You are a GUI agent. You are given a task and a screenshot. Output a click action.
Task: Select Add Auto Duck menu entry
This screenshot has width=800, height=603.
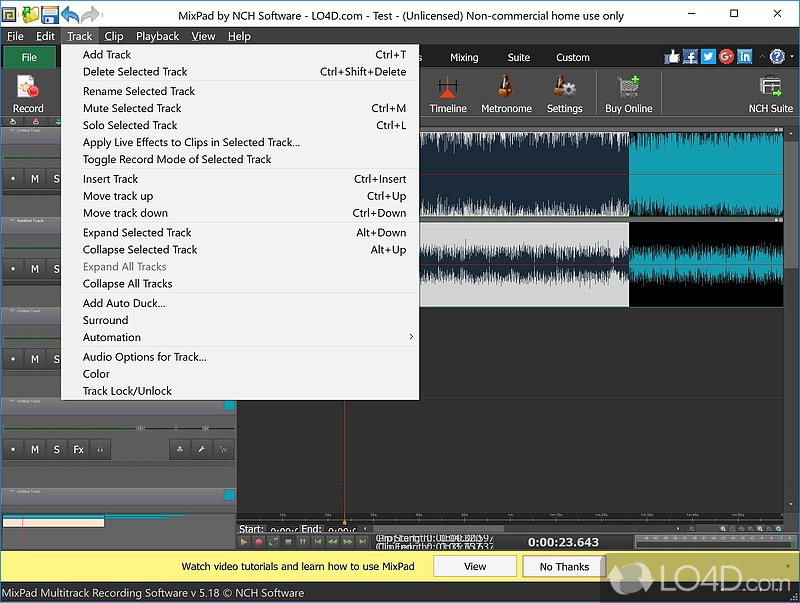click(124, 303)
